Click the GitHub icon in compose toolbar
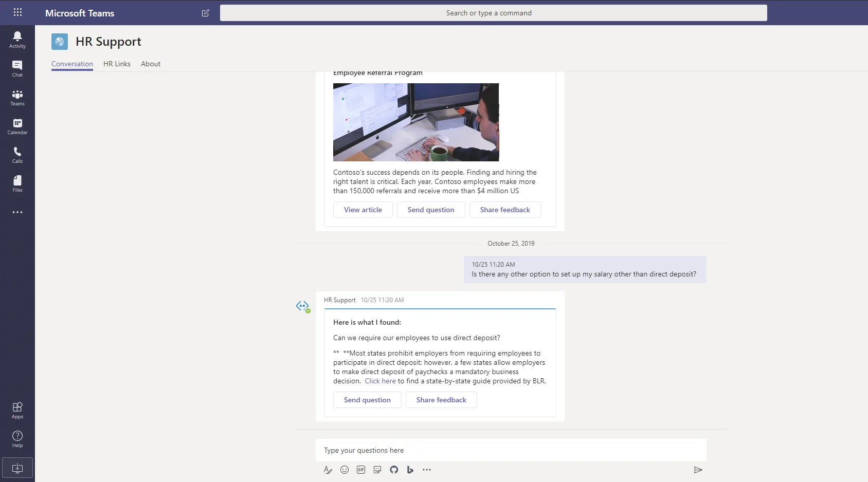This screenshot has height=482, width=868. coord(394,470)
